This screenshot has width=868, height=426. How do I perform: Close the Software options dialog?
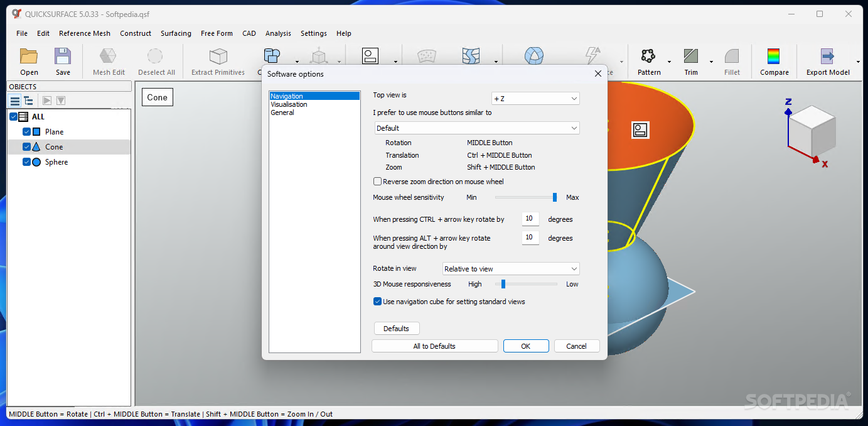[598, 74]
